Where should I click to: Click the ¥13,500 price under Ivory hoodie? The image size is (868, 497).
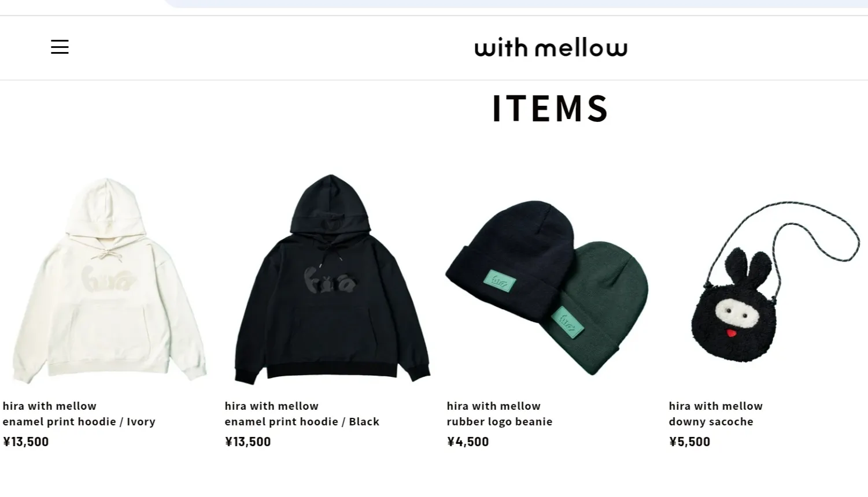[26, 442]
